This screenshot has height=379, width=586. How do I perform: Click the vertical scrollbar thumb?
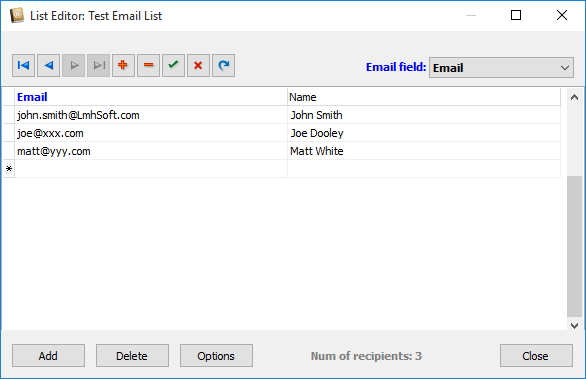[x=574, y=247]
